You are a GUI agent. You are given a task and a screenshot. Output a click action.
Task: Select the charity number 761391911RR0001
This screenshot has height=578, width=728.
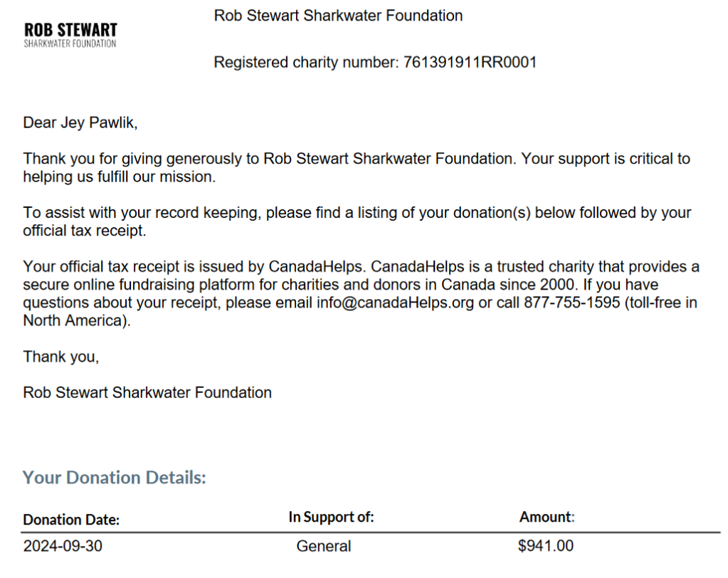click(x=470, y=63)
